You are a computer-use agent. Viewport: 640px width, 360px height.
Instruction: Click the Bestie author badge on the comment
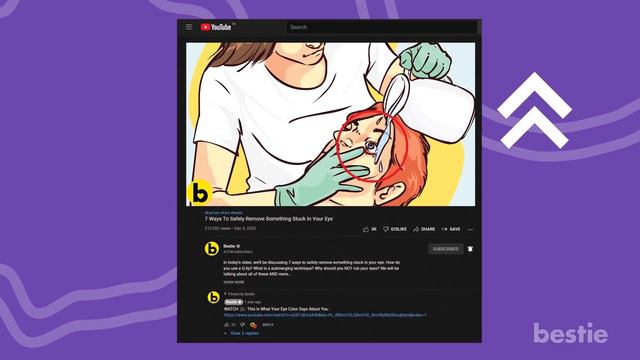pyautogui.click(x=233, y=302)
